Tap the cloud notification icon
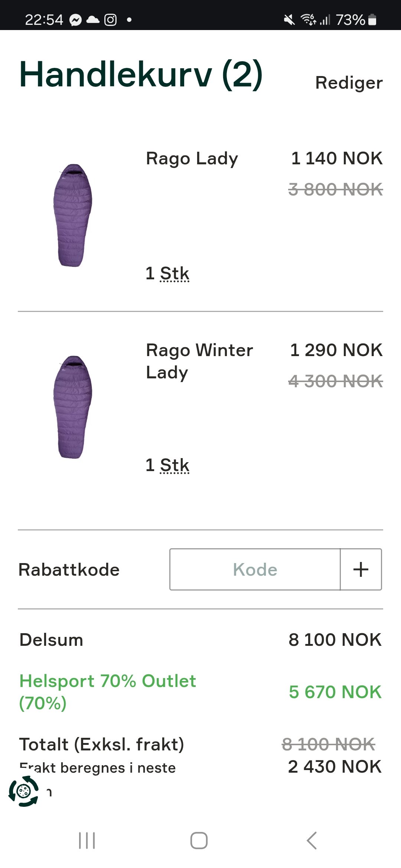This screenshot has height=868, width=401. (93, 20)
